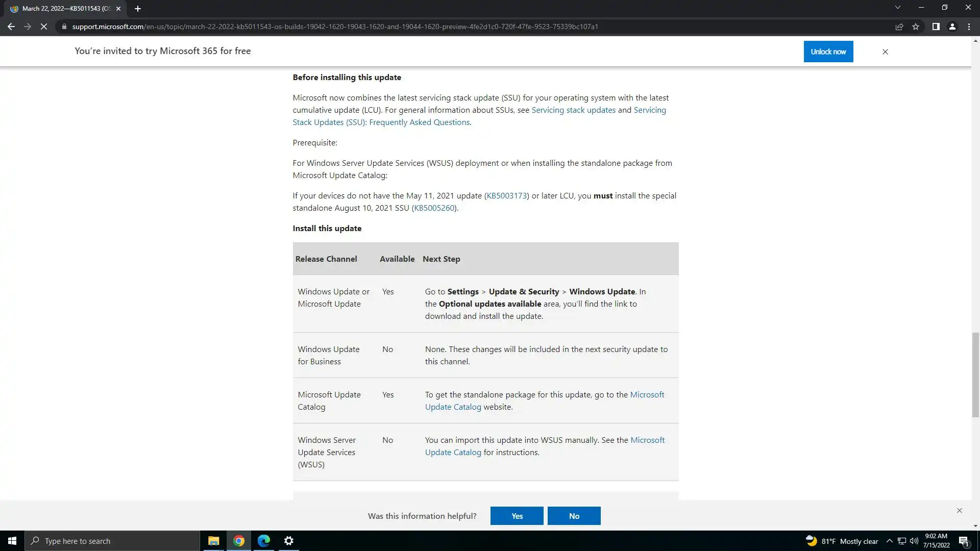The image size is (980, 551).
Task: Click the Windows taskbar search box
Action: [x=112, y=541]
